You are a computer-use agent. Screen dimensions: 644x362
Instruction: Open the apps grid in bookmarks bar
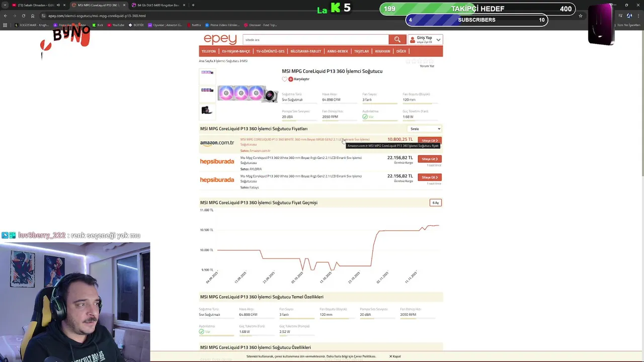pos(5,25)
